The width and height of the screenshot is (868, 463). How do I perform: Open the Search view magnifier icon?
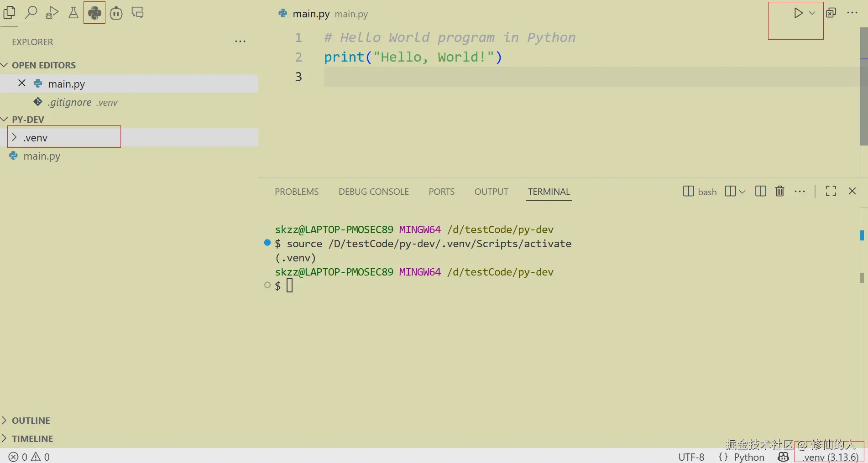click(x=31, y=12)
